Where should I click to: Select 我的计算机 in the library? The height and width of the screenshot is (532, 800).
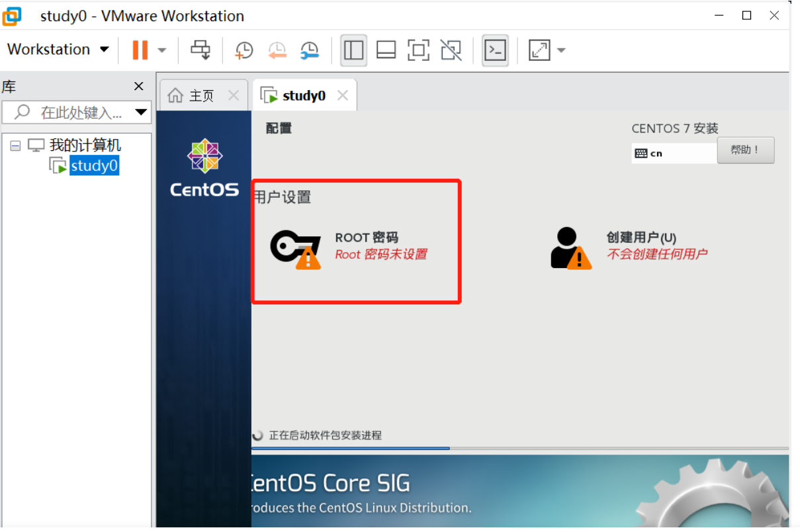tap(85, 146)
